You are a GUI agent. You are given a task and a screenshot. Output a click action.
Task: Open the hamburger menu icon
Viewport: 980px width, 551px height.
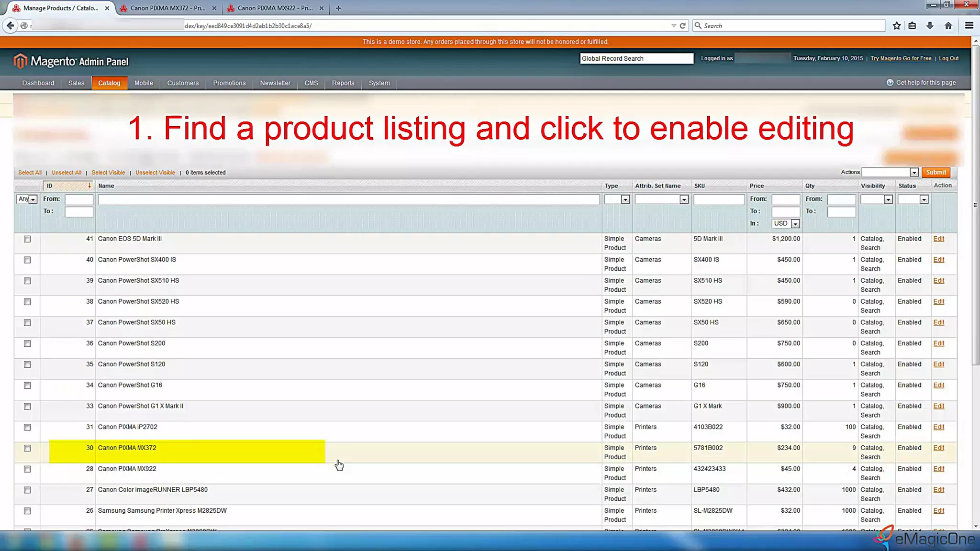point(969,26)
